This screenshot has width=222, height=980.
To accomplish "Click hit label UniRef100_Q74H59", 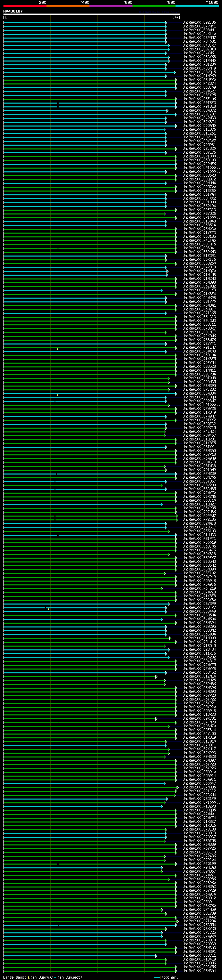I will tap(199, 910).
